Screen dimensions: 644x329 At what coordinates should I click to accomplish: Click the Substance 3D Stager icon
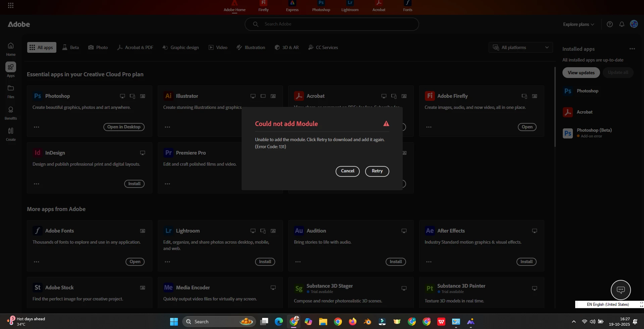tap(299, 288)
